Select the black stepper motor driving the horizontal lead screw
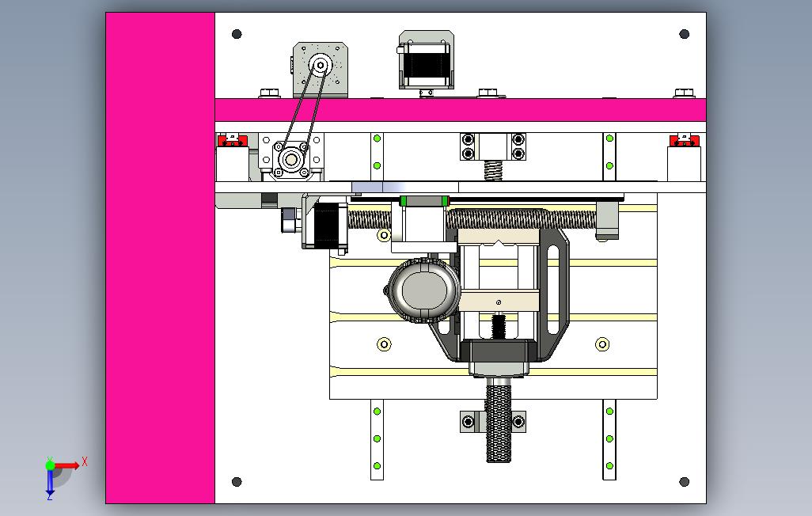 [x=325, y=226]
